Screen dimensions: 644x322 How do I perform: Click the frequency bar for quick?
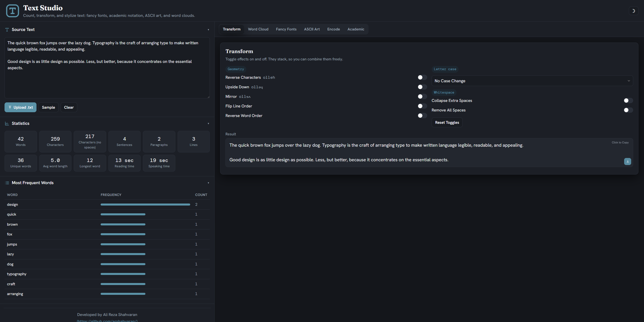[123, 214]
